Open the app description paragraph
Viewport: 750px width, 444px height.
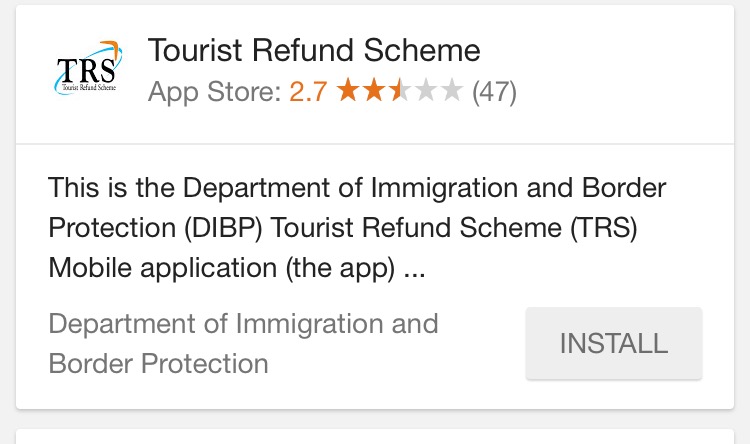357,227
